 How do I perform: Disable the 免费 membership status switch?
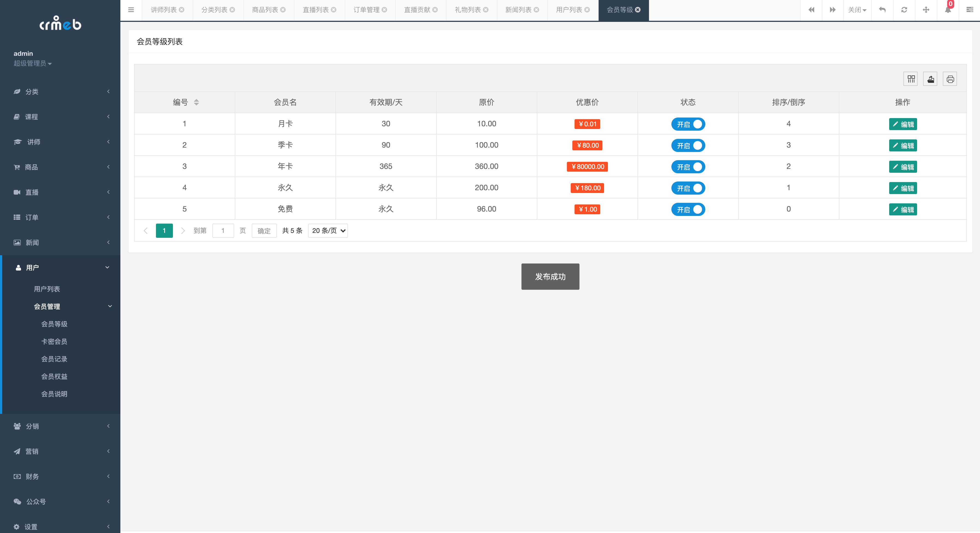point(688,209)
